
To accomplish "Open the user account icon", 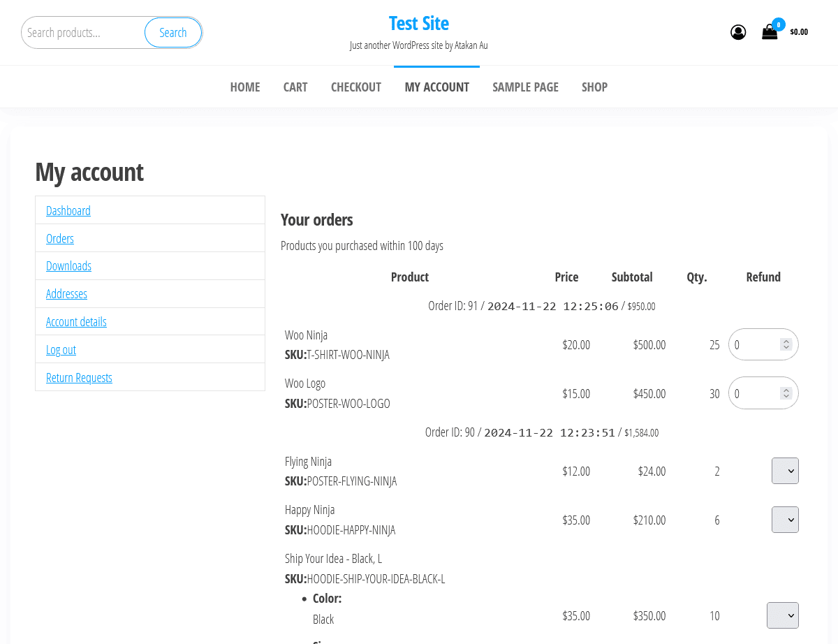I will 738,32.
